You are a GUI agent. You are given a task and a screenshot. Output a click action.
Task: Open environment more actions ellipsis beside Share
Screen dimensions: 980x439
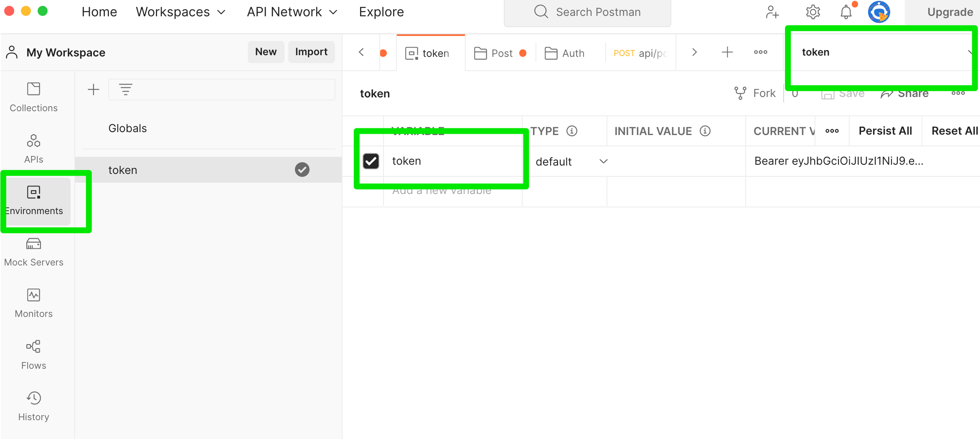click(x=958, y=93)
